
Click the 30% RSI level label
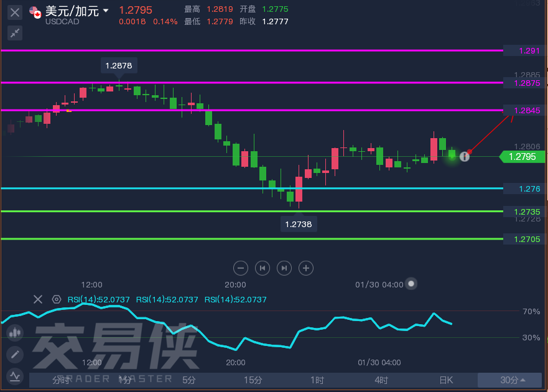coord(531,337)
